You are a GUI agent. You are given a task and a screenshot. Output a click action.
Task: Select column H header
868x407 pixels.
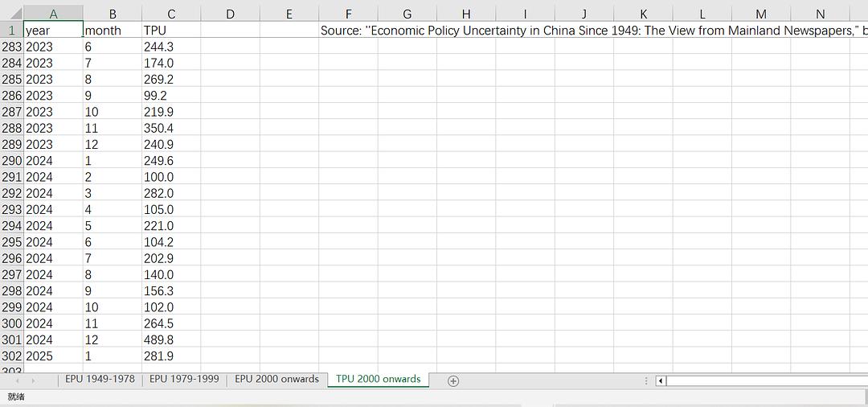pyautogui.click(x=466, y=14)
